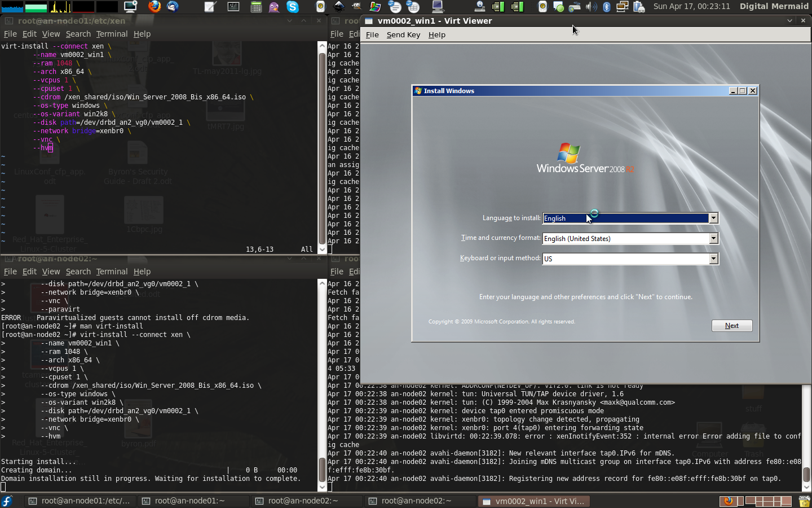Image resolution: width=812 pixels, height=508 pixels.
Task: Open the Fedora main menu icon
Action: coord(7,501)
